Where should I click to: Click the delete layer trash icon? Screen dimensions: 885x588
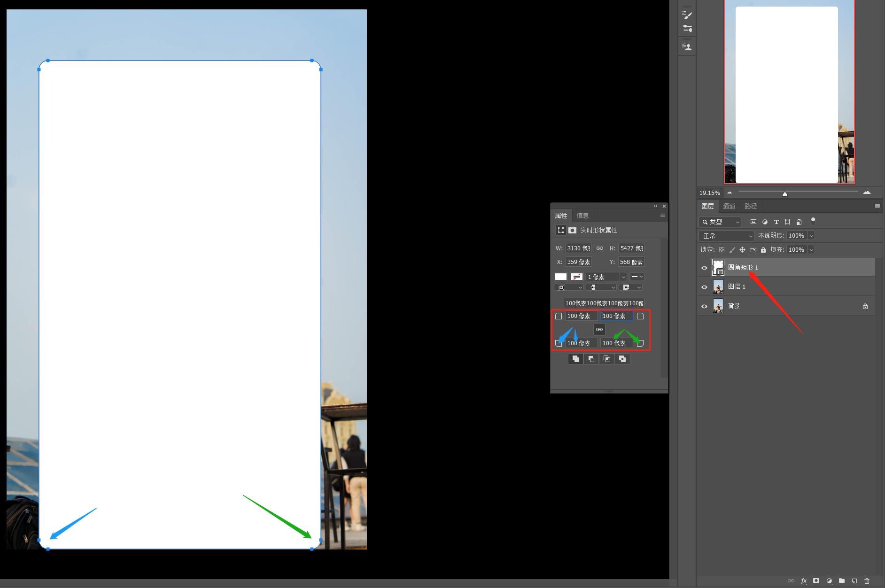pyautogui.click(x=867, y=581)
